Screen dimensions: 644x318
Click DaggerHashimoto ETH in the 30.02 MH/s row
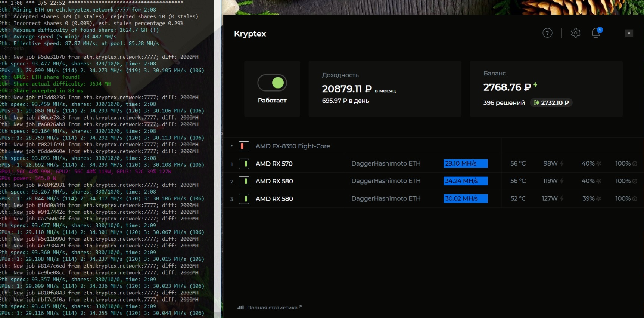(386, 198)
